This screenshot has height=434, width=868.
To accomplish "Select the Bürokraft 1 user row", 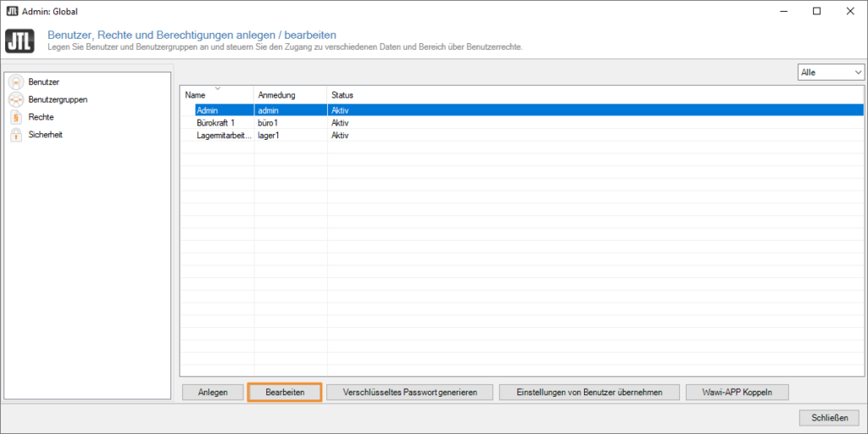I will point(215,123).
